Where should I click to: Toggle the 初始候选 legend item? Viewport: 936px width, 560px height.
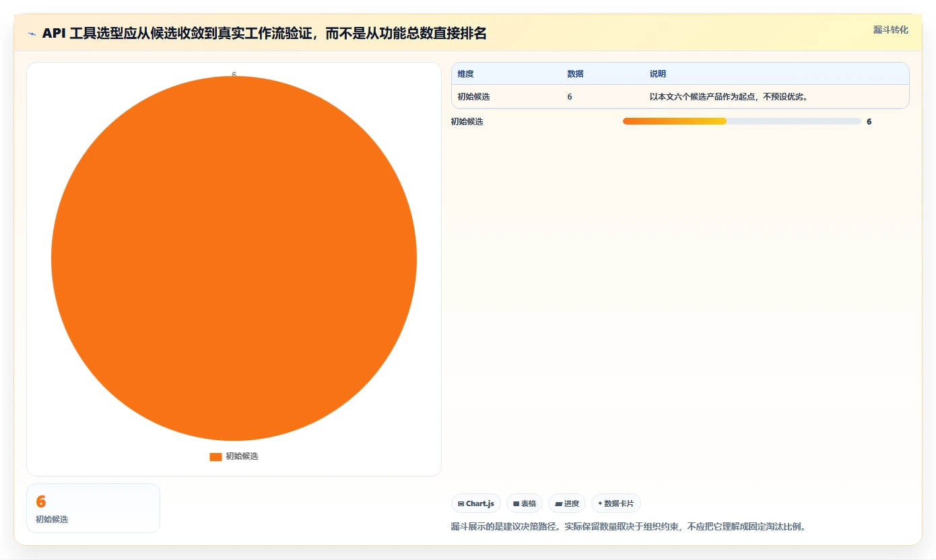[x=234, y=456]
